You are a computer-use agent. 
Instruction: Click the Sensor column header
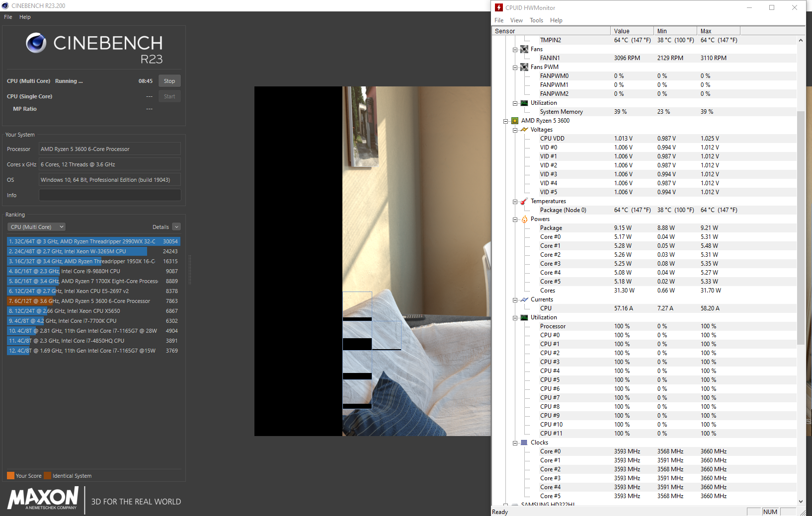[551, 31]
